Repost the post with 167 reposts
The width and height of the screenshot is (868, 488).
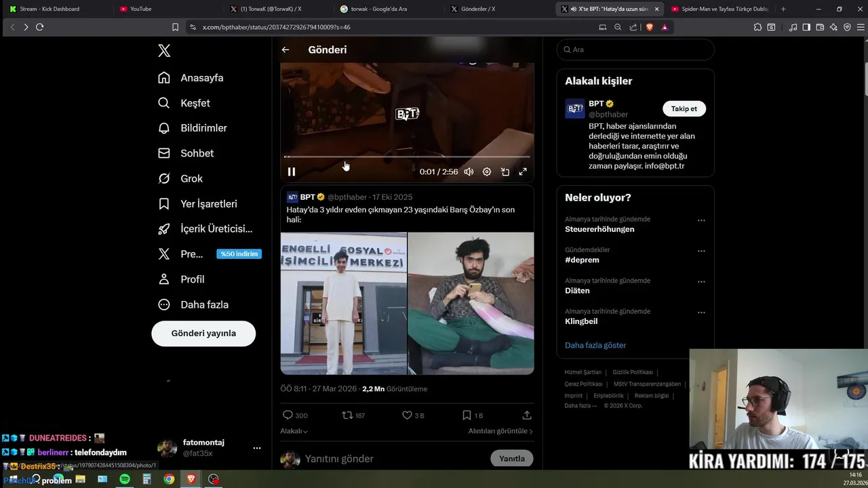click(x=353, y=415)
